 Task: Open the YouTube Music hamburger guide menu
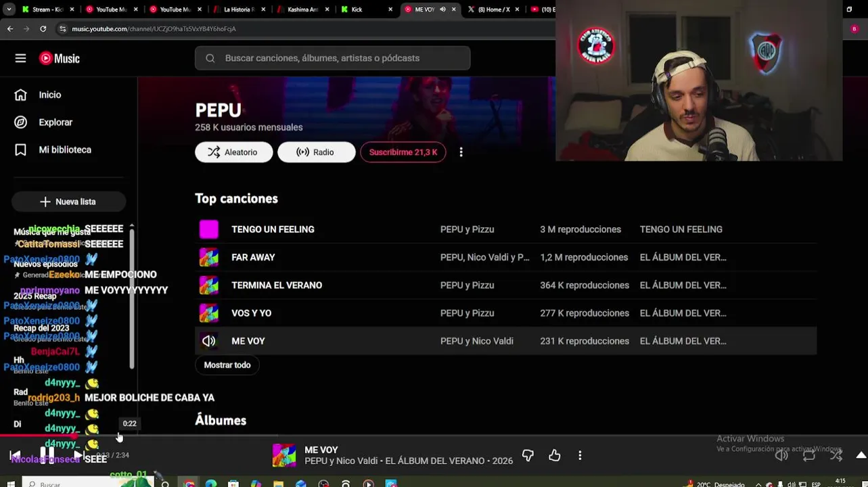pos(20,58)
